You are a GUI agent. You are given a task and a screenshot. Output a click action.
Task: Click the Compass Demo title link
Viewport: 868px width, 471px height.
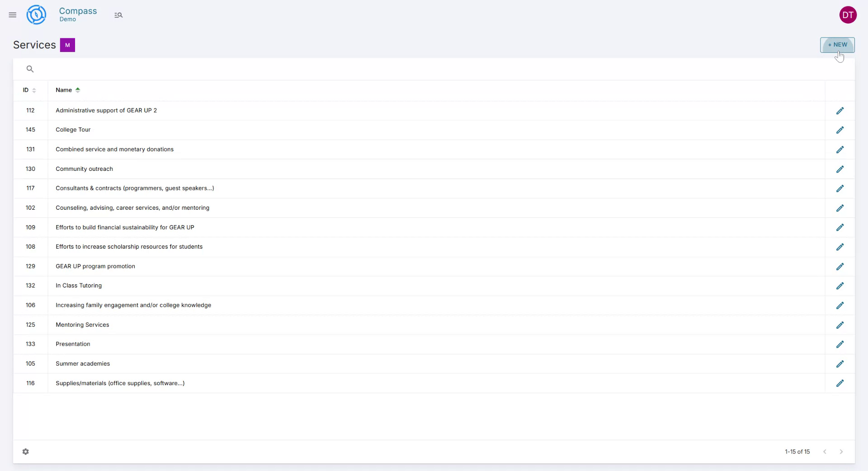(x=78, y=14)
